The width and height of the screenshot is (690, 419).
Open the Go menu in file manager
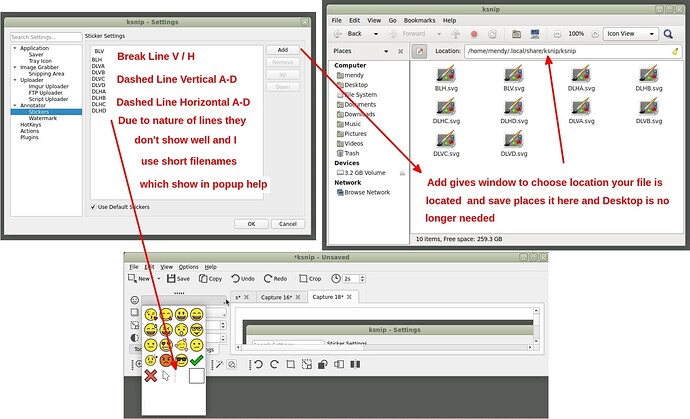click(x=393, y=20)
